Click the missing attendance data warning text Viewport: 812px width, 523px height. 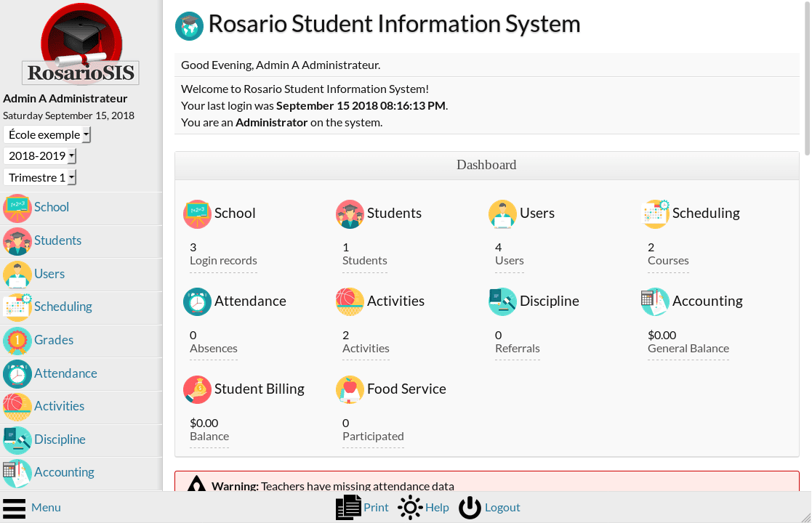pos(333,486)
